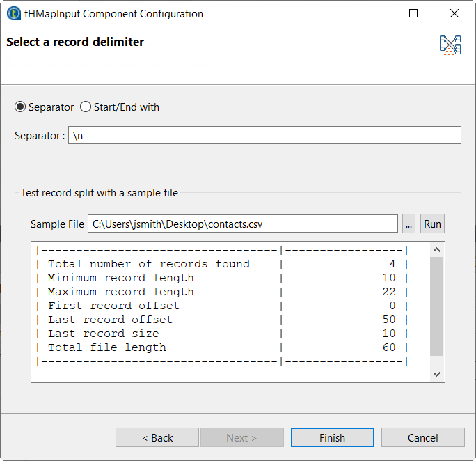This screenshot has height=461, width=476.
Task: Choose the Start/End with radio option
Action: pyautogui.click(x=86, y=107)
